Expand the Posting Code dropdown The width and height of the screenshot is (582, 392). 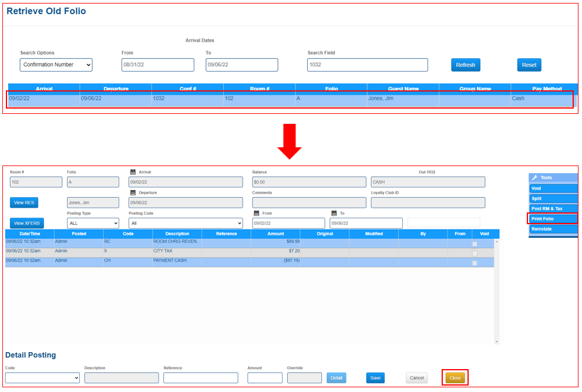[185, 224]
